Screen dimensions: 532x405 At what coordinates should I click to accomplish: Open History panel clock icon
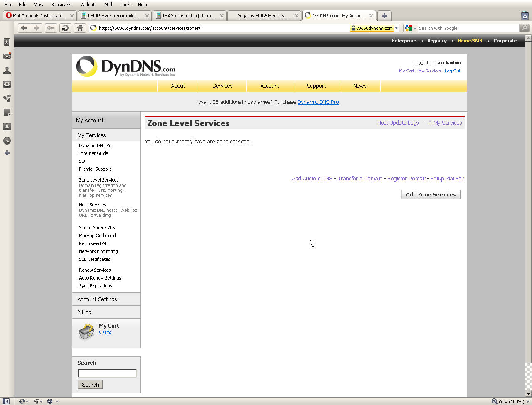click(7, 141)
